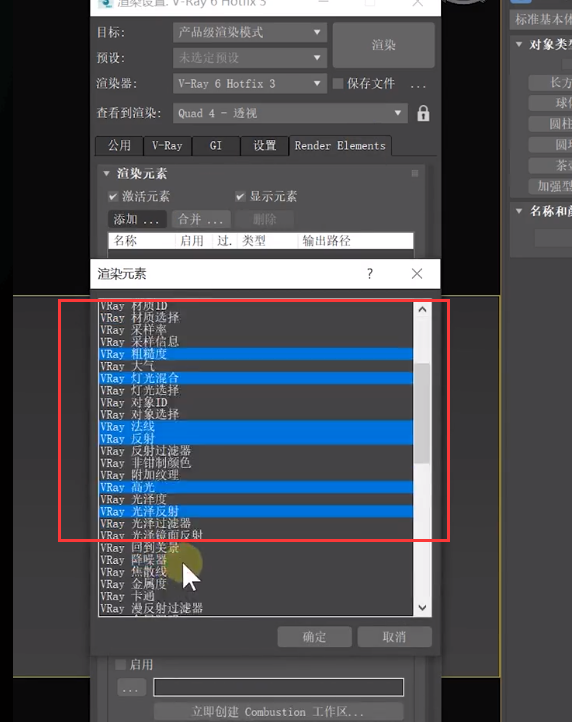This screenshot has width=572, height=722.
Task: Select VRay 反射 in the list
Action: pos(256,439)
